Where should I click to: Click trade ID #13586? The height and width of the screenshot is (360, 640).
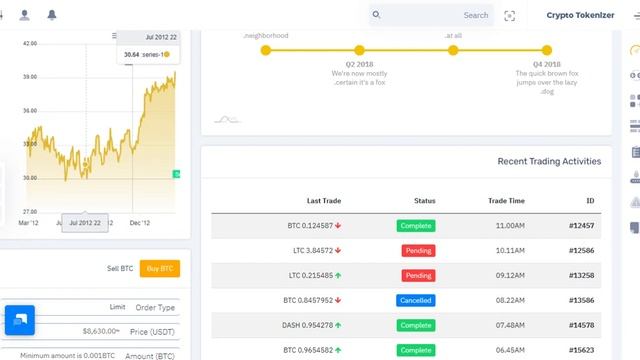pos(582,300)
